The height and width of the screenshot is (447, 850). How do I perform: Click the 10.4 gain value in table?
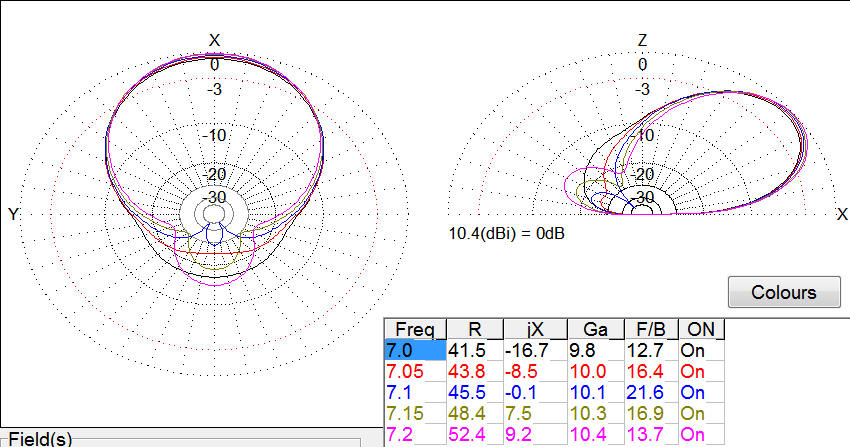595,435
